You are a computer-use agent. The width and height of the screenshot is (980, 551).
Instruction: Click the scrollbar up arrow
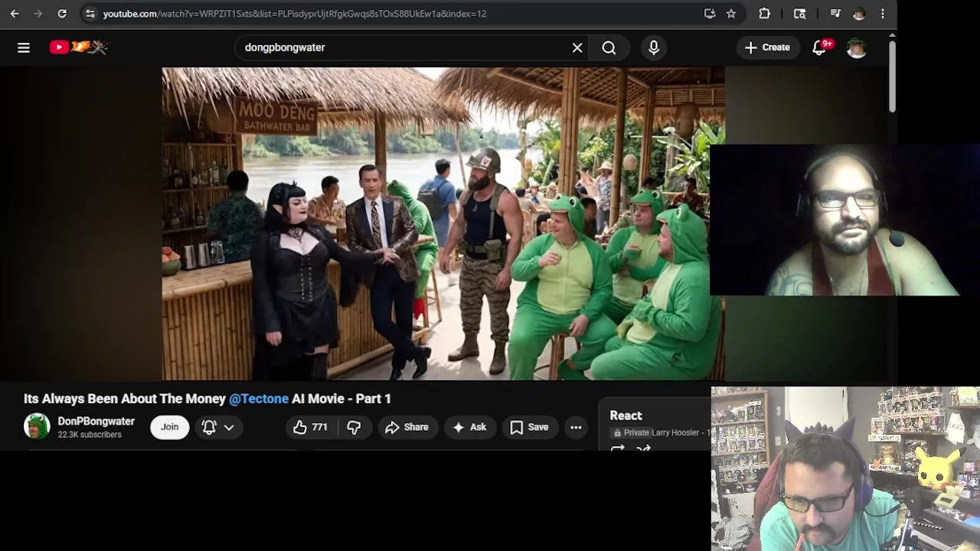point(892,35)
